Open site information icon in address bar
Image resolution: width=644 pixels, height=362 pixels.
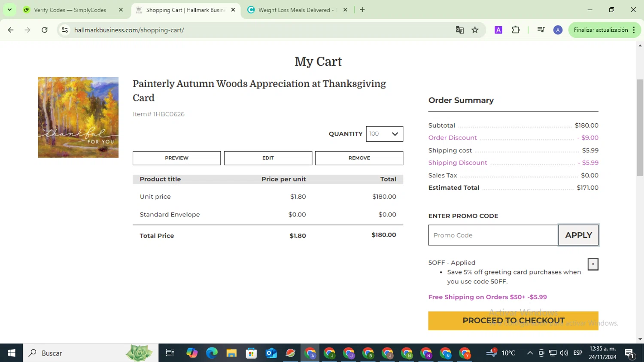(65, 30)
